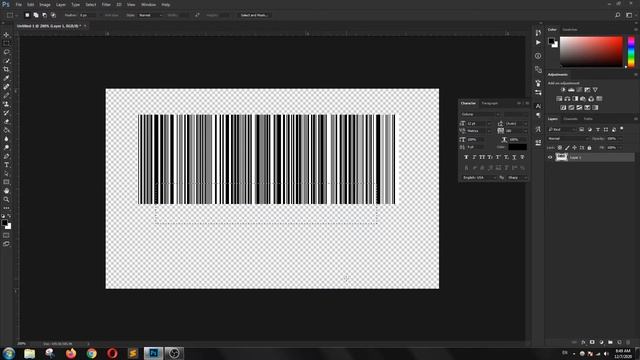This screenshot has height=360, width=640.
Task: Select the Gradient tool
Action: [x=6, y=130]
